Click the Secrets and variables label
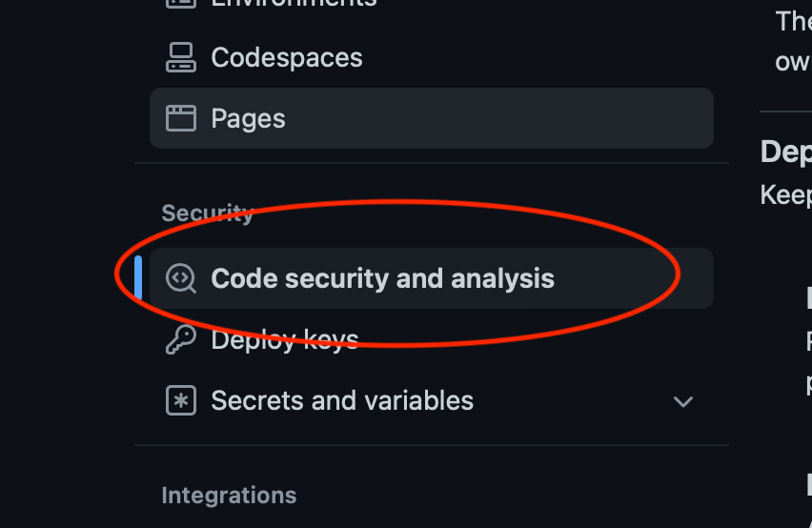The image size is (812, 528). click(342, 400)
